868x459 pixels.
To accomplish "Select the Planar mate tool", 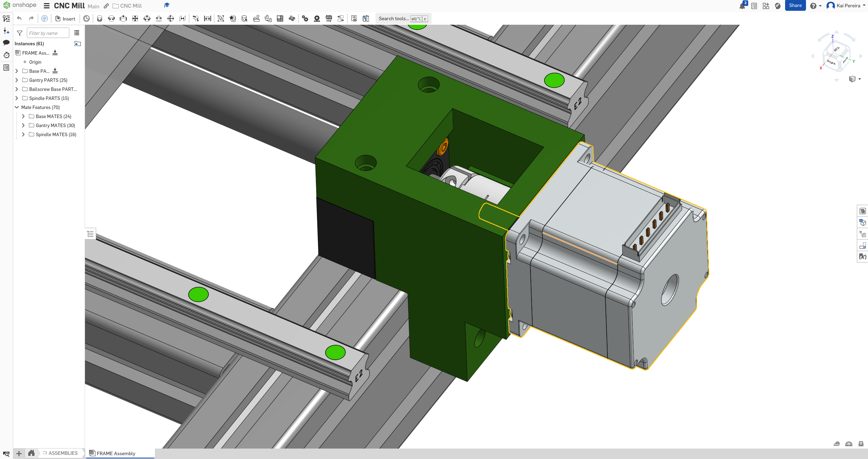I will (x=135, y=19).
